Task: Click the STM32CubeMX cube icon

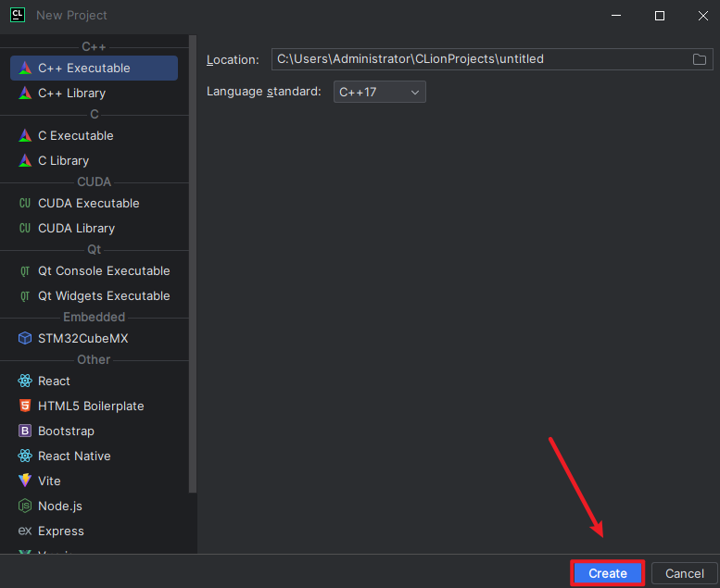Action: point(25,339)
